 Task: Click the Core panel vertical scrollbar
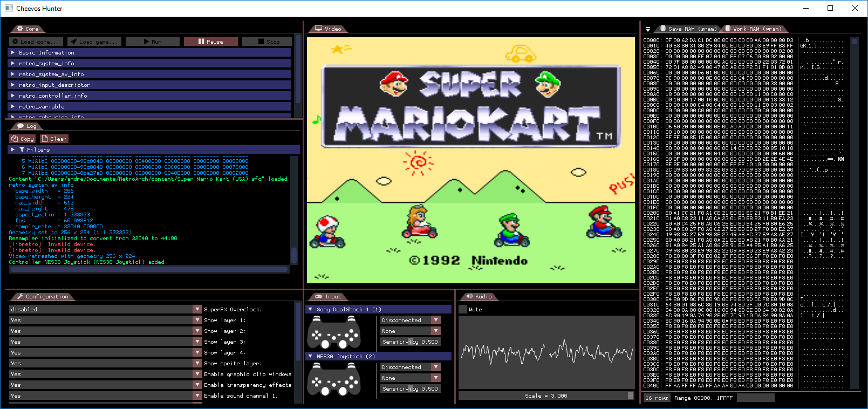pos(298,77)
